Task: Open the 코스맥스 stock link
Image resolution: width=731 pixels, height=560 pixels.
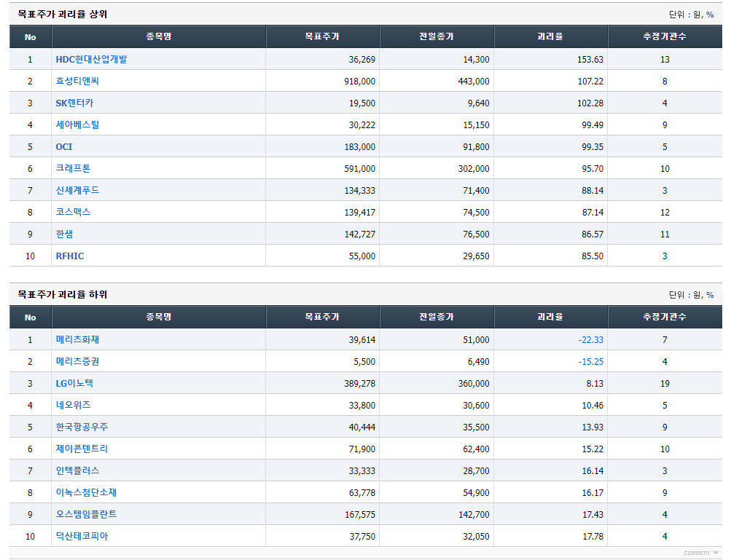Action: [73, 212]
